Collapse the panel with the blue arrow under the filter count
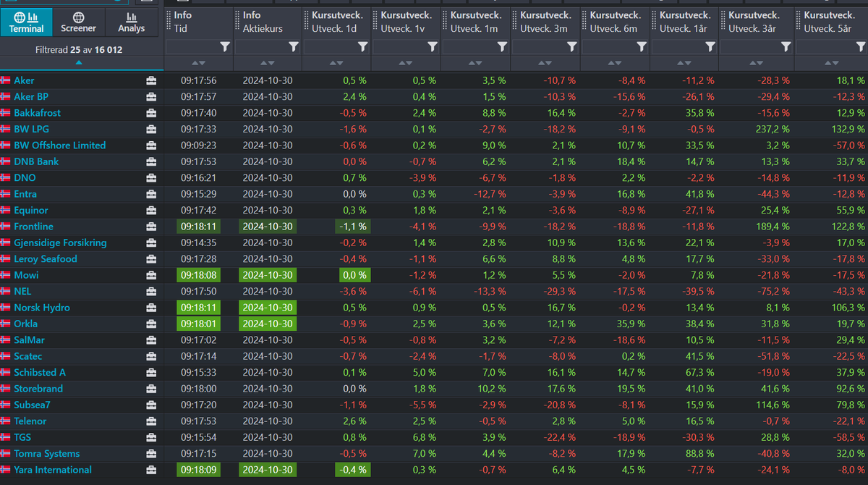The image size is (868, 485). click(79, 63)
